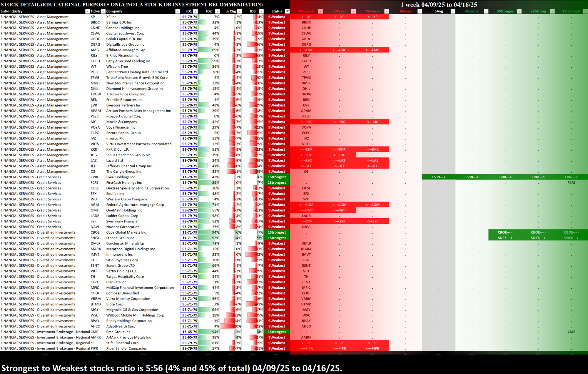Open the 9Weakest column filter dropdown

point(320,11)
